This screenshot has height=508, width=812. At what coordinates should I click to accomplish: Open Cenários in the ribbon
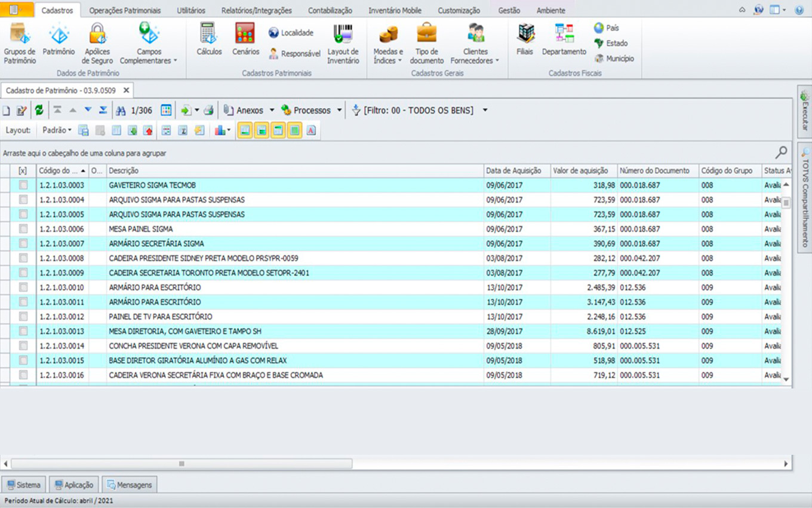tap(245, 35)
